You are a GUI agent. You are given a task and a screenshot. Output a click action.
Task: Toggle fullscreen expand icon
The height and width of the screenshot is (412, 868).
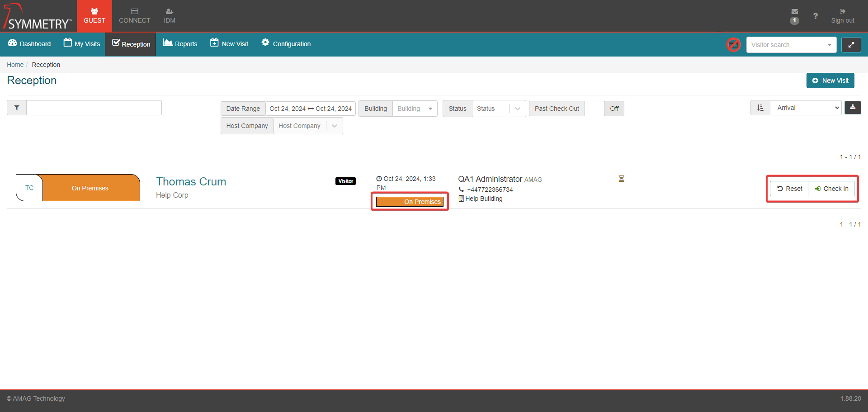(x=851, y=45)
